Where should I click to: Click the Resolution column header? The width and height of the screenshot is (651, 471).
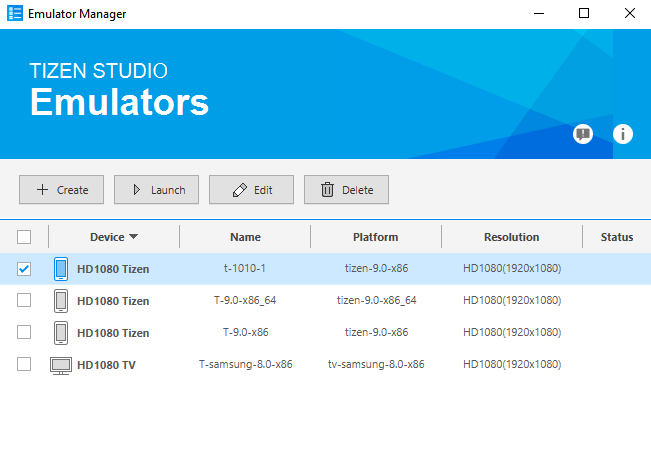(511, 237)
